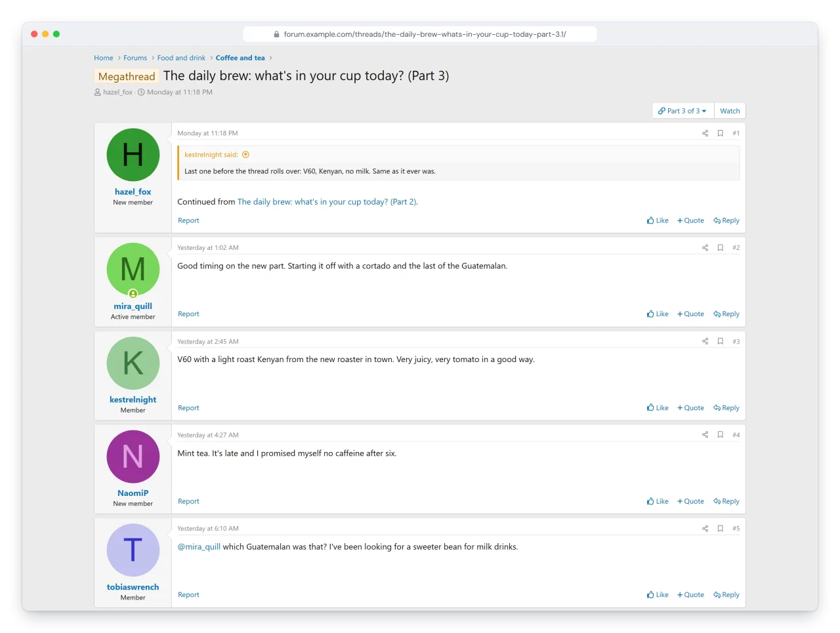Viewport: 840px width, 633px height.
Task: Watch this thread
Action: tap(730, 111)
